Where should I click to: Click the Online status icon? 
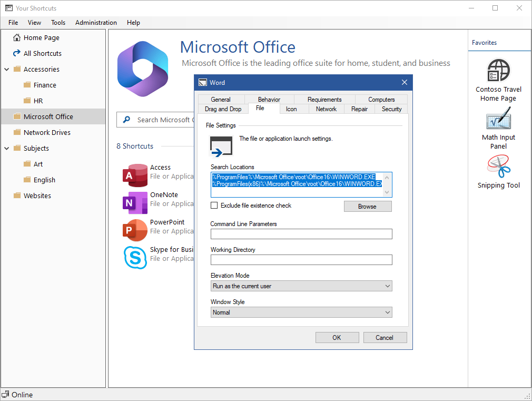click(5, 395)
